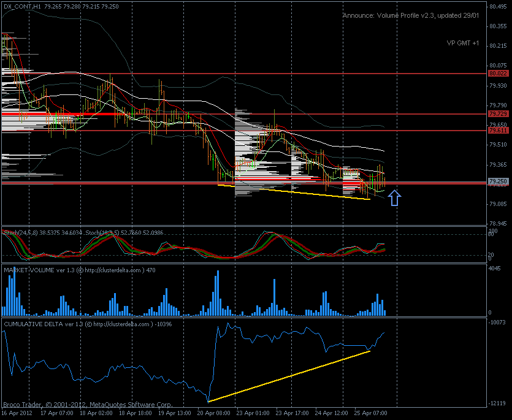
Task: Click the DX_CONT,H1 symbol title text
Action: [21, 7]
